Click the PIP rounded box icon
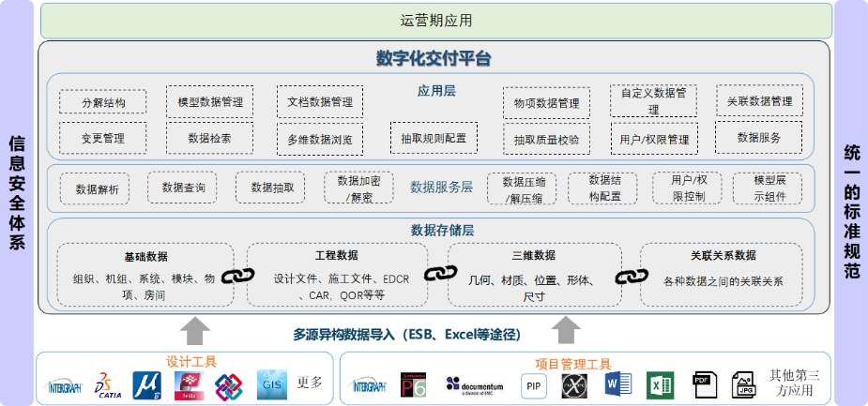The image size is (868, 406). 534,385
